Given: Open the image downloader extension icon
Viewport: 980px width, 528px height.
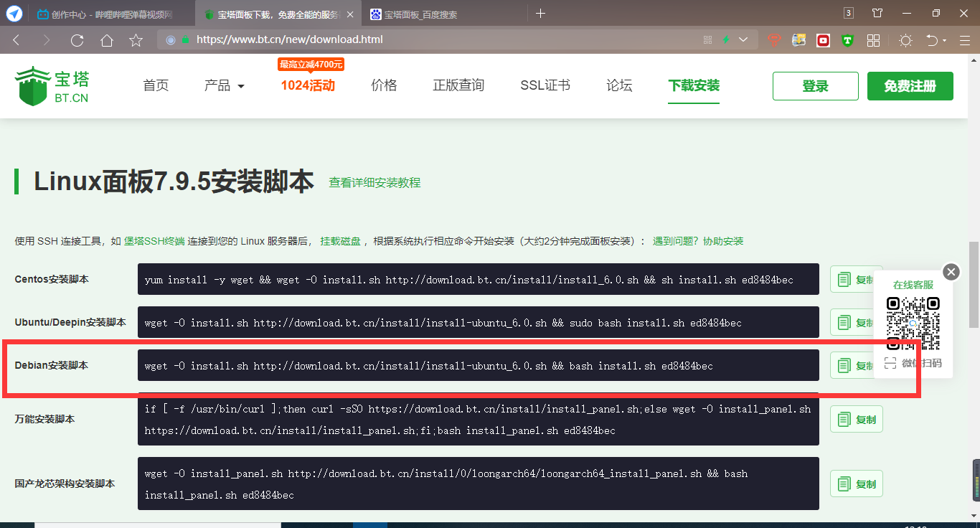Looking at the screenshot, I should click(x=798, y=40).
